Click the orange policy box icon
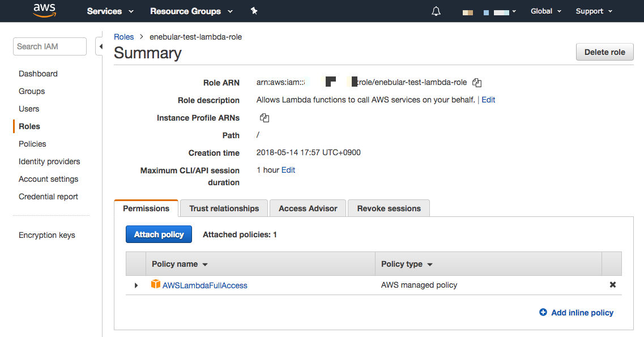Screen dimensions: 644x337 [156, 284]
